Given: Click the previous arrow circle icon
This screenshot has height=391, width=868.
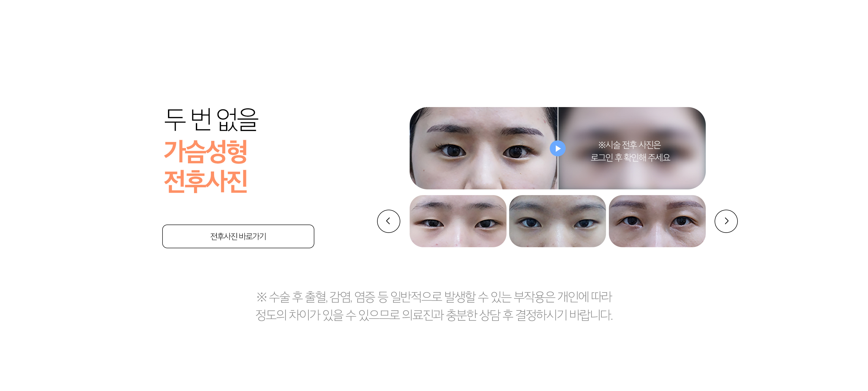Looking at the screenshot, I should [x=389, y=221].
